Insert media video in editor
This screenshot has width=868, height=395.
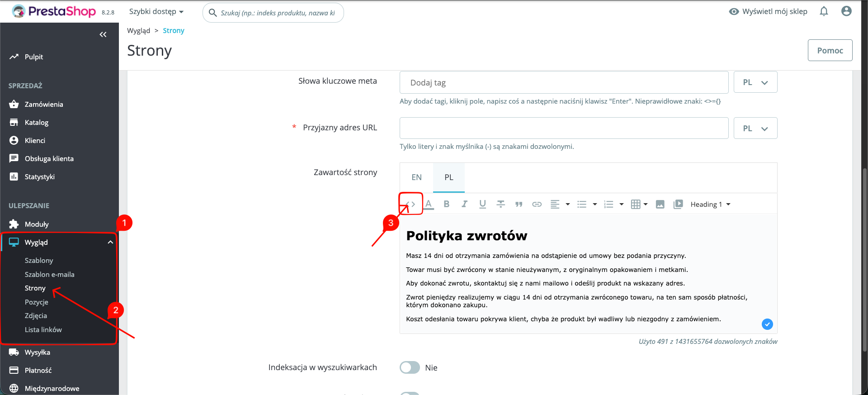click(x=678, y=205)
